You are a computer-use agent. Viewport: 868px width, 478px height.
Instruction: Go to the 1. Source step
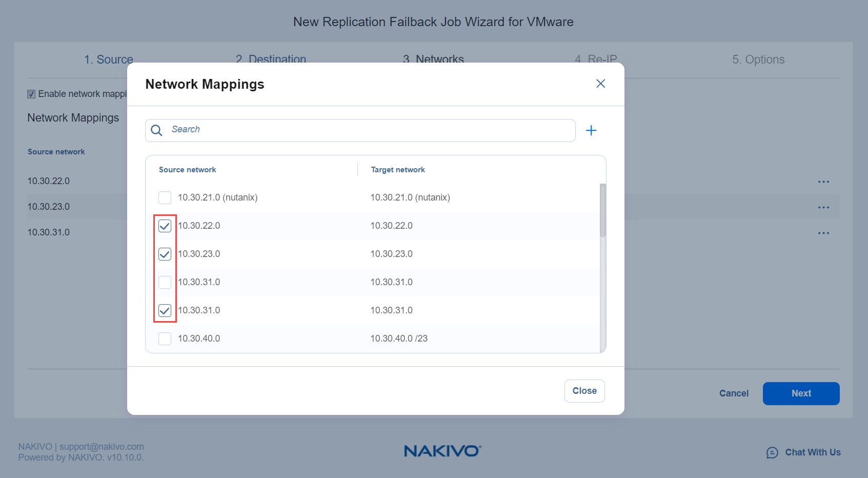pyautogui.click(x=109, y=59)
